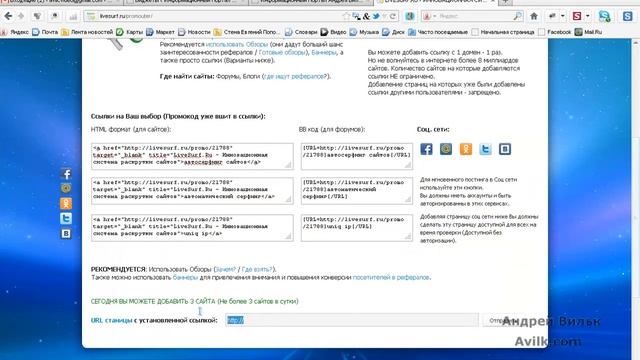Screen dimensions: 640x360
Task: Click Facebook icon in left floating sidebar
Action: [66, 174]
